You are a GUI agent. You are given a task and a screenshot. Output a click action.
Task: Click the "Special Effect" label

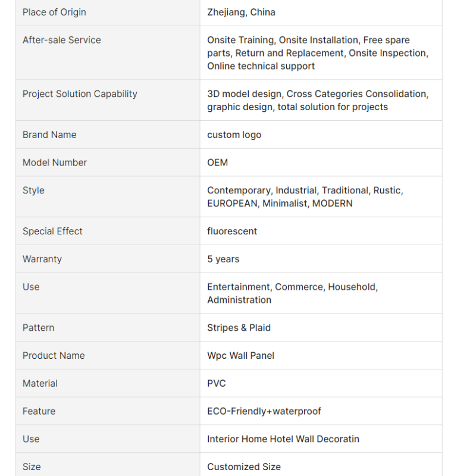[52, 231]
